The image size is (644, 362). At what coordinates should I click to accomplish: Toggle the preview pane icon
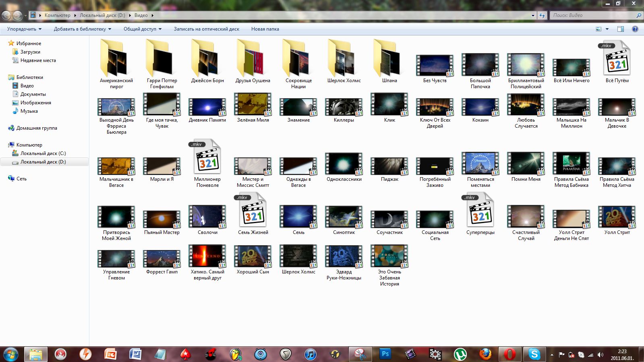620,29
